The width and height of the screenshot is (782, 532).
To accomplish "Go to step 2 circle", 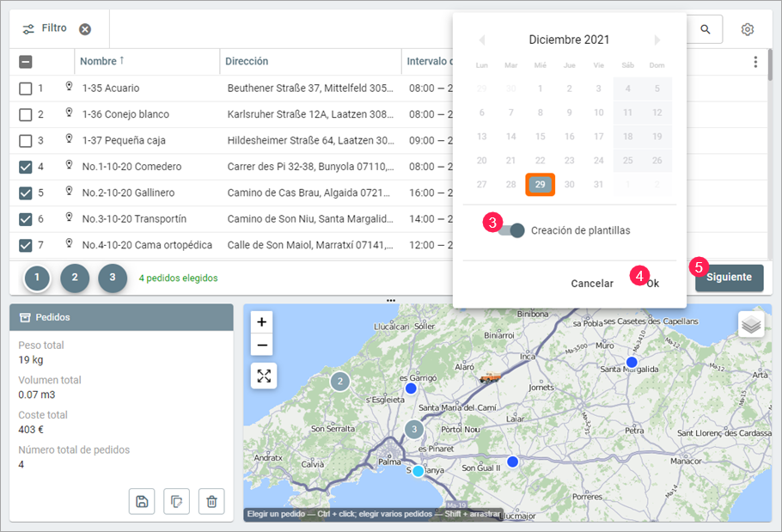I will pos(75,278).
